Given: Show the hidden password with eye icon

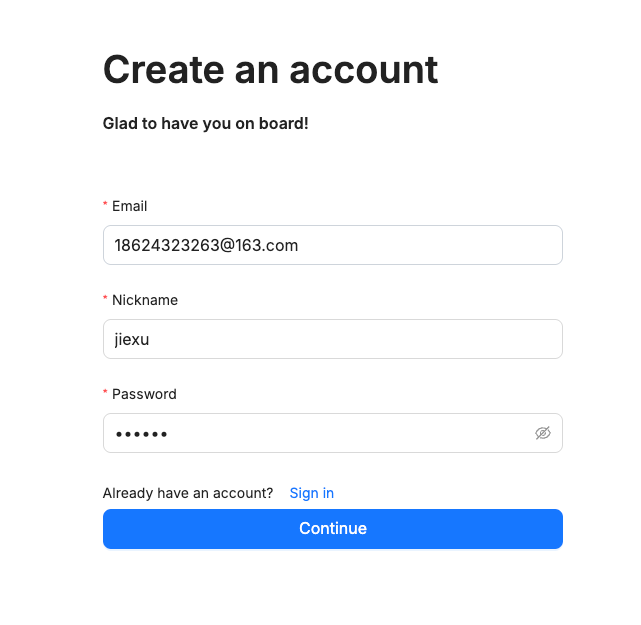Looking at the screenshot, I should [543, 433].
